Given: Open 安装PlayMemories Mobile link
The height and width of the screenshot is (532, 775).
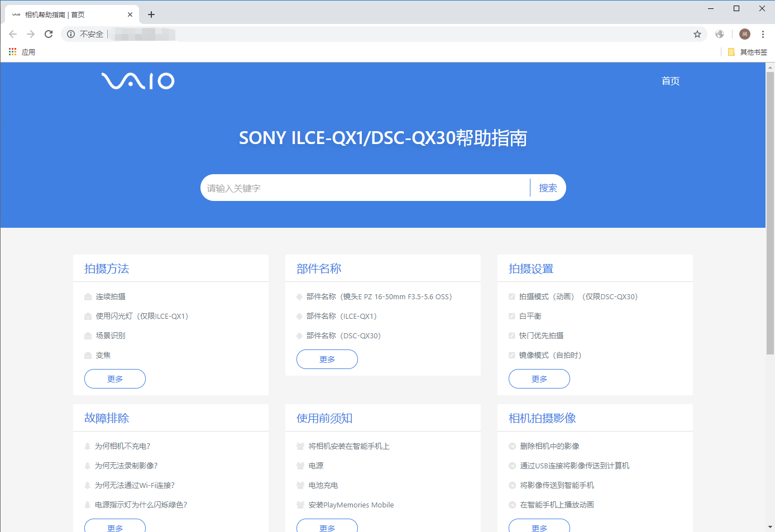Looking at the screenshot, I should click(351, 505).
